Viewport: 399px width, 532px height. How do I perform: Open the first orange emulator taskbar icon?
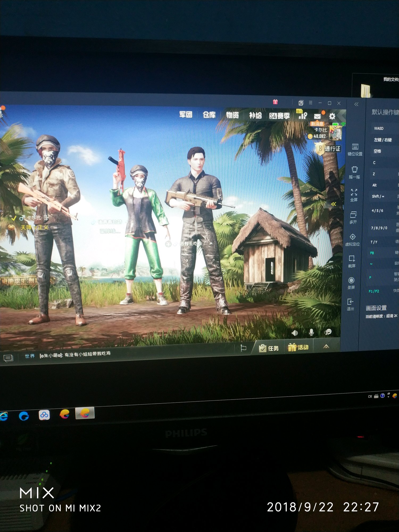click(65, 414)
